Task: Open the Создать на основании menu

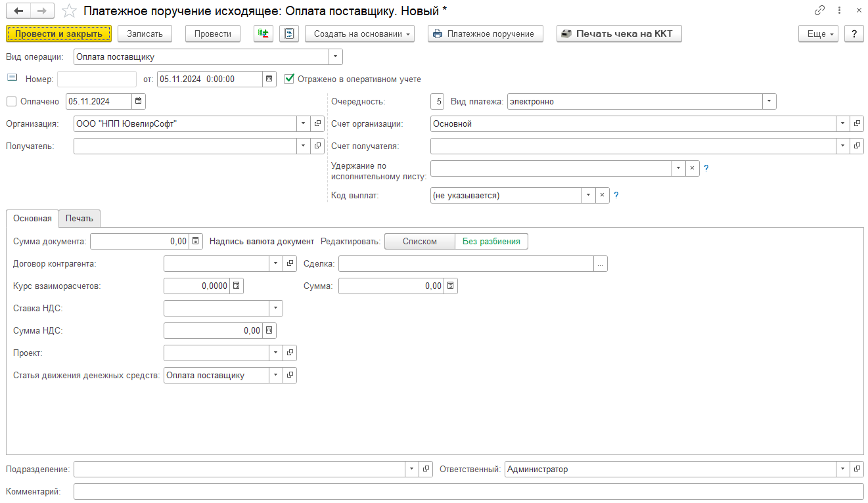Action: [360, 33]
